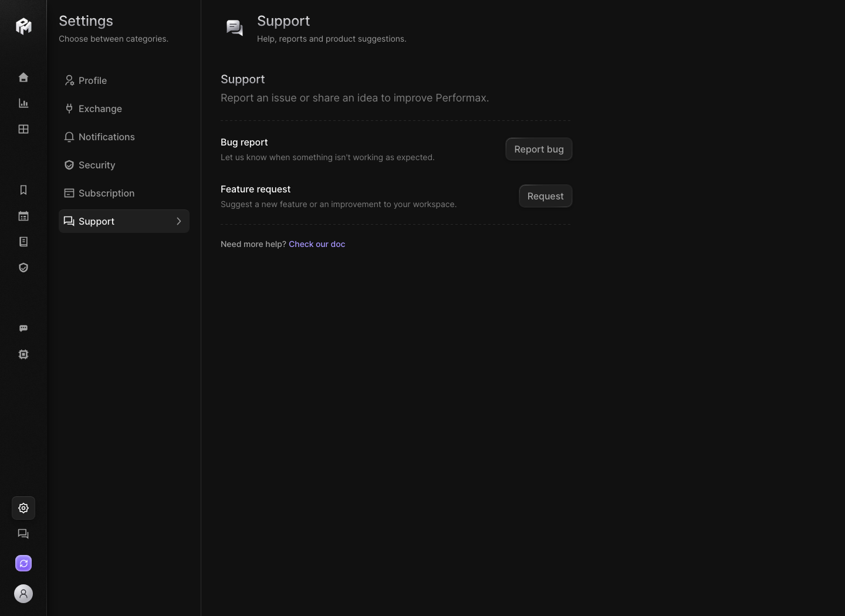Open the user avatar icon
The width and height of the screenshot is (845, 616).
(23, 594)
